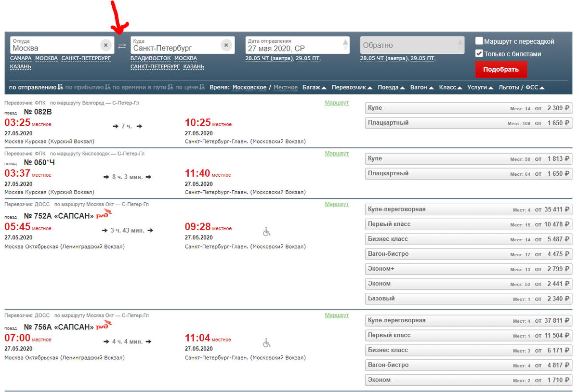578x392 pixels.
Task: Select Бизнес класс for 5 487 ₽
Action: pos(469,239)
